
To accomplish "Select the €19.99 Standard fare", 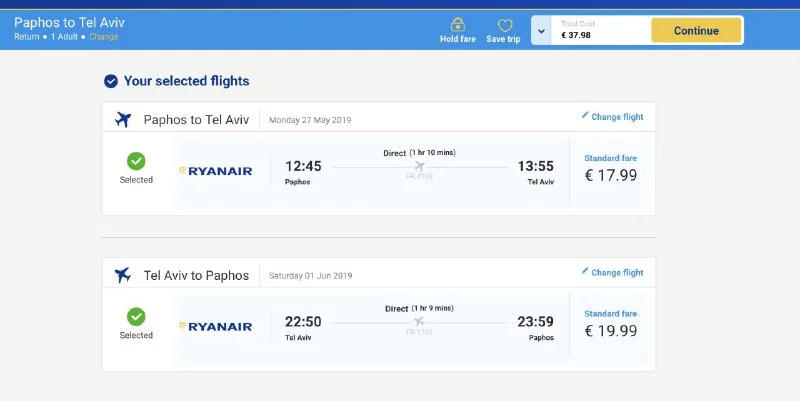I will click(x=610, y=330).
